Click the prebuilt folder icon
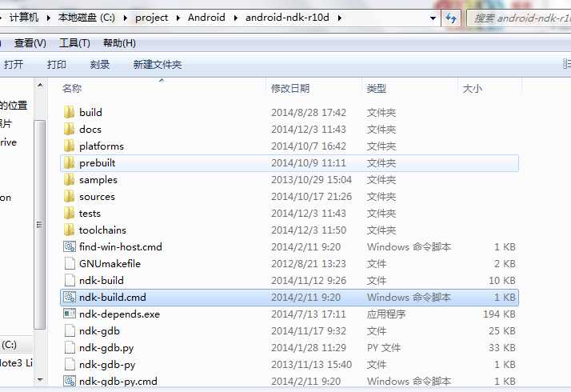The height and width of the screenshot is (392, 571). click(70, 162)
